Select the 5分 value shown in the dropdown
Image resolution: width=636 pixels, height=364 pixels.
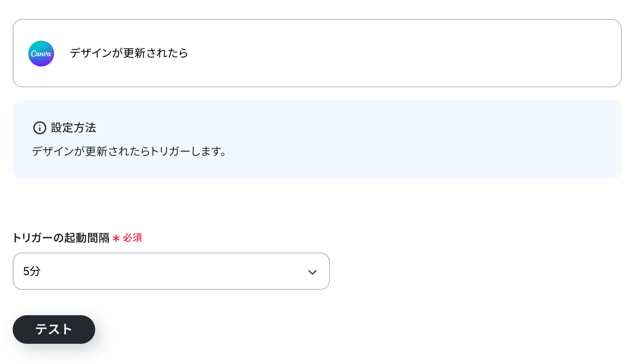click(x=32, y=271)
